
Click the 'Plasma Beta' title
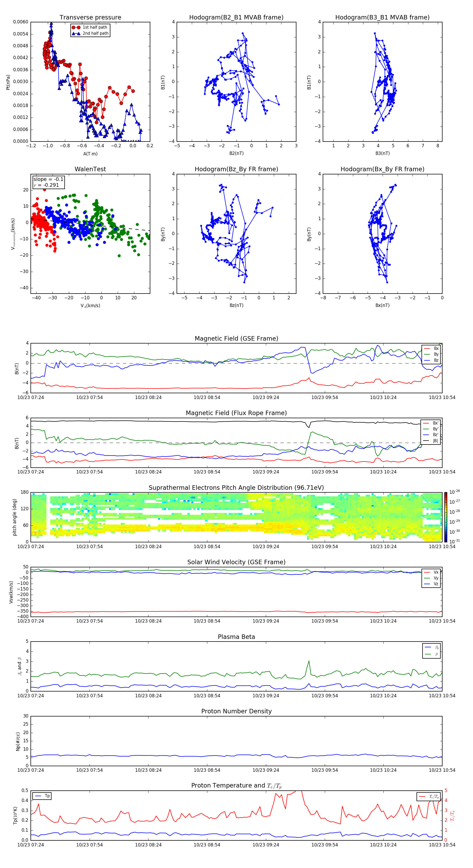(236, 637)
